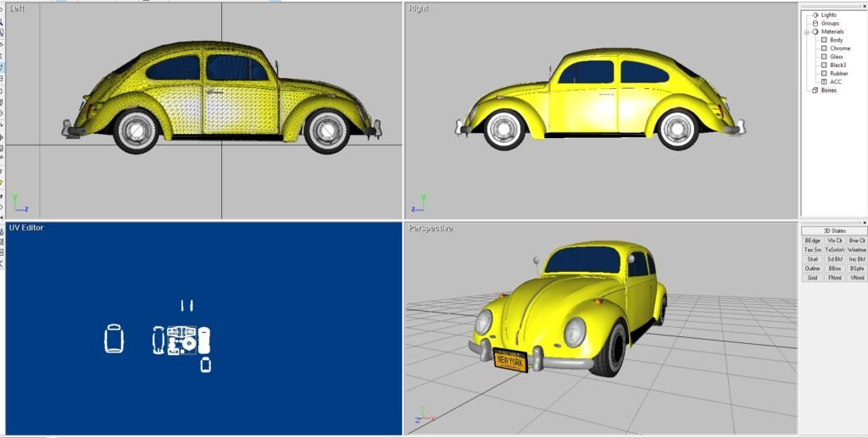Click the Materials sphere icon
Viewport: 868px width, 438px height.
pos(815,31)
